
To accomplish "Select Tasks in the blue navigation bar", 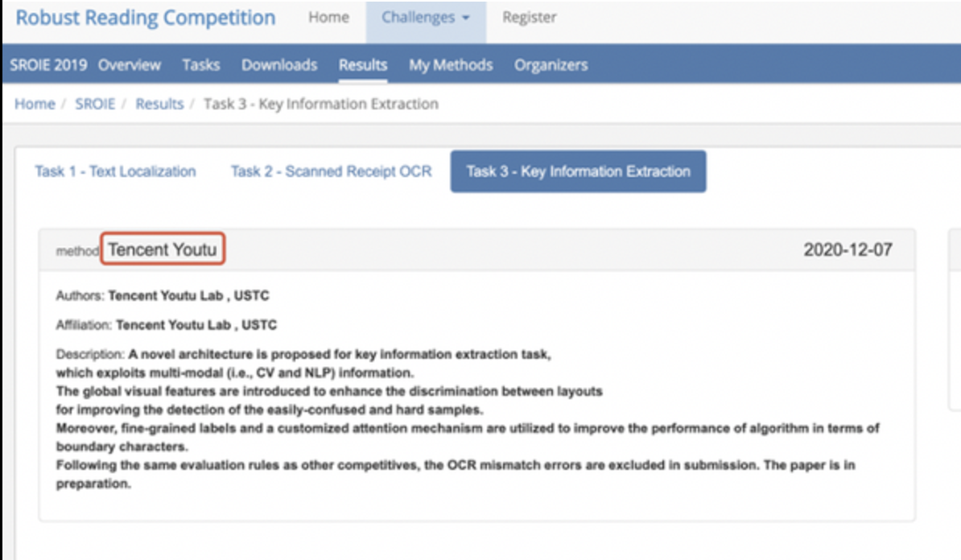I will [x=200, y=65].
